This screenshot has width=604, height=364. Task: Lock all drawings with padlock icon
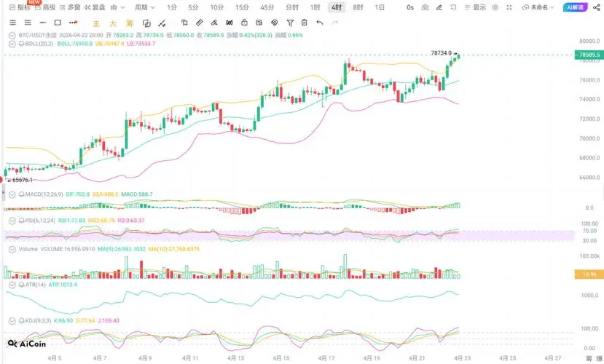pos(244,23)
